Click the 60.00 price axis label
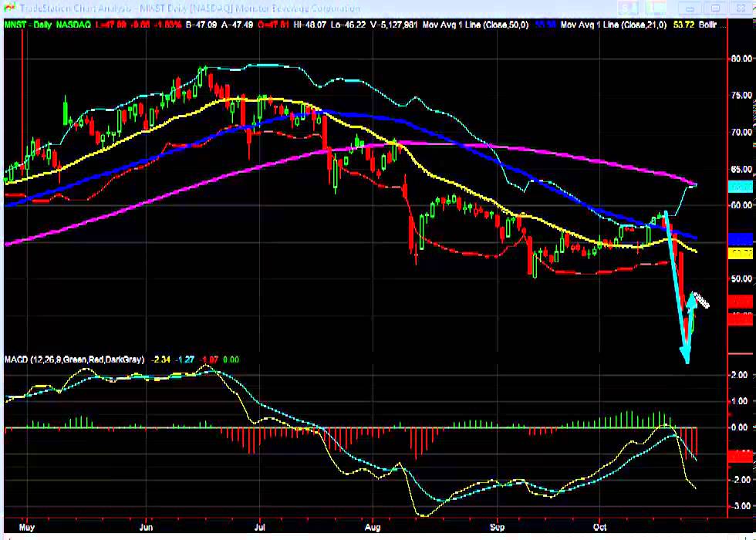Screen dimensions: 756x540 pos(741,205)
